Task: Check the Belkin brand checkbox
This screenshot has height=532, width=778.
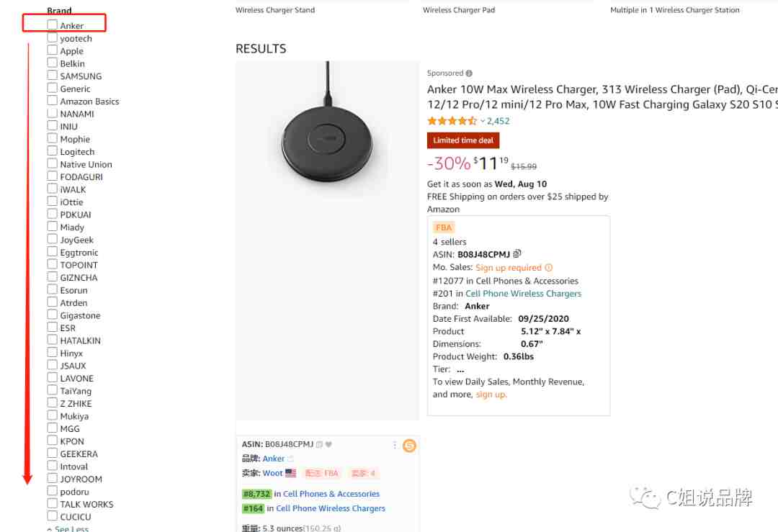Action: [52, 63]
